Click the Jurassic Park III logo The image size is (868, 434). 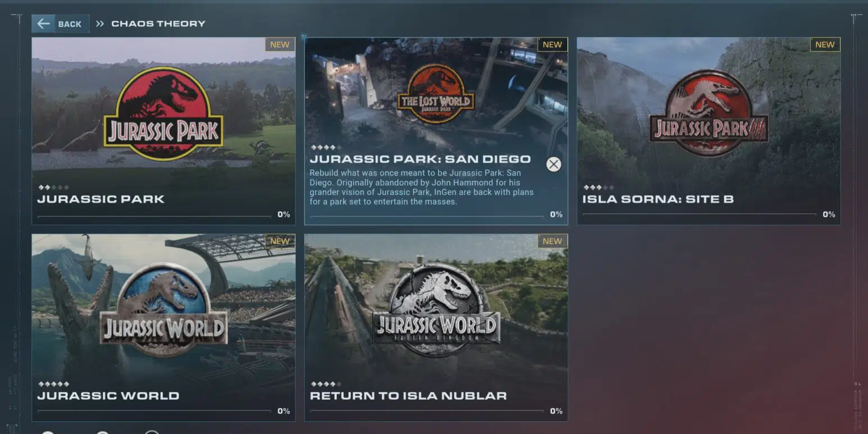tap(709, 113)
